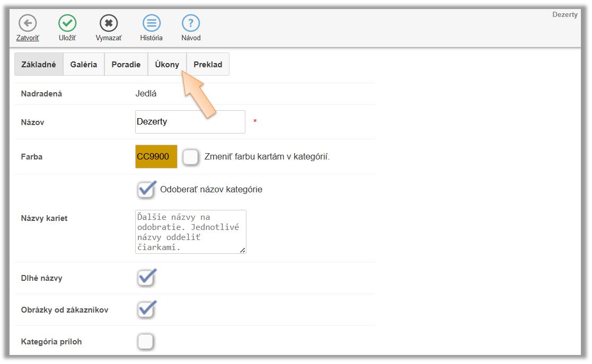Image resolution: width=592 pixels, height=364 pixels.
Task: Click the Zatvoriť back-arrow icon
Action: [28, 23]
